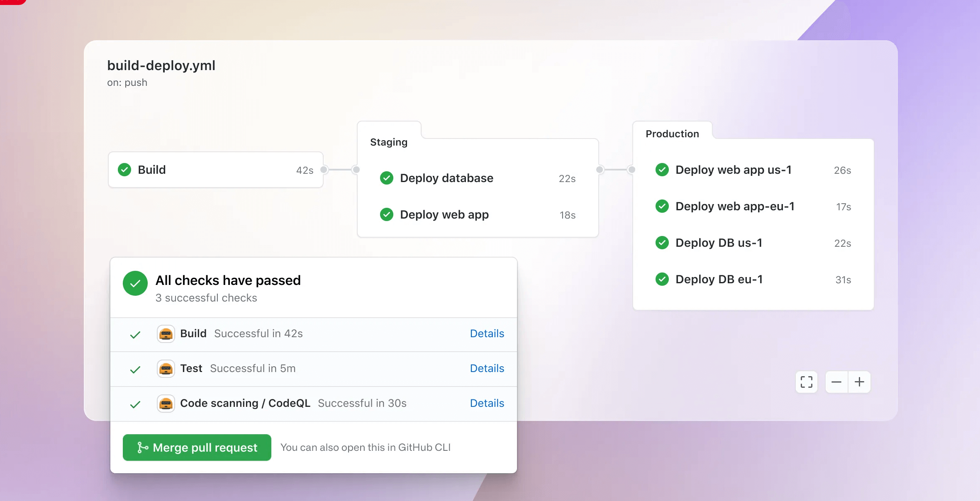The image size is (980, 501).
Task: Select the Production environment tab
Action: pyautogui.click(x=672, y=134)
